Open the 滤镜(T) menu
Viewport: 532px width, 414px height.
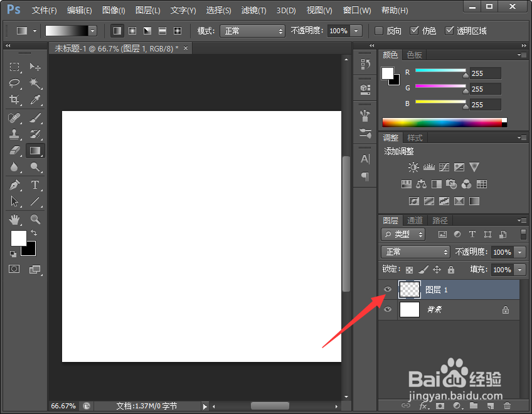tap(253, 11)
